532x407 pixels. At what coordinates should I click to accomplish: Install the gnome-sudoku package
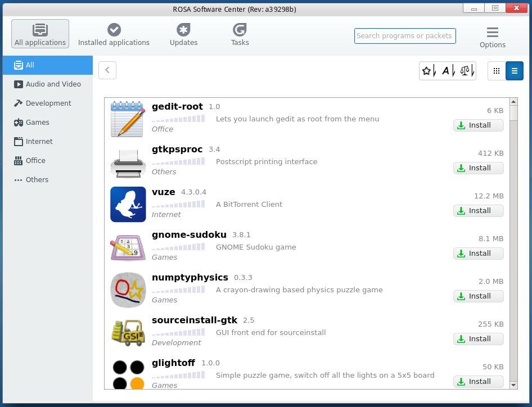478,253
